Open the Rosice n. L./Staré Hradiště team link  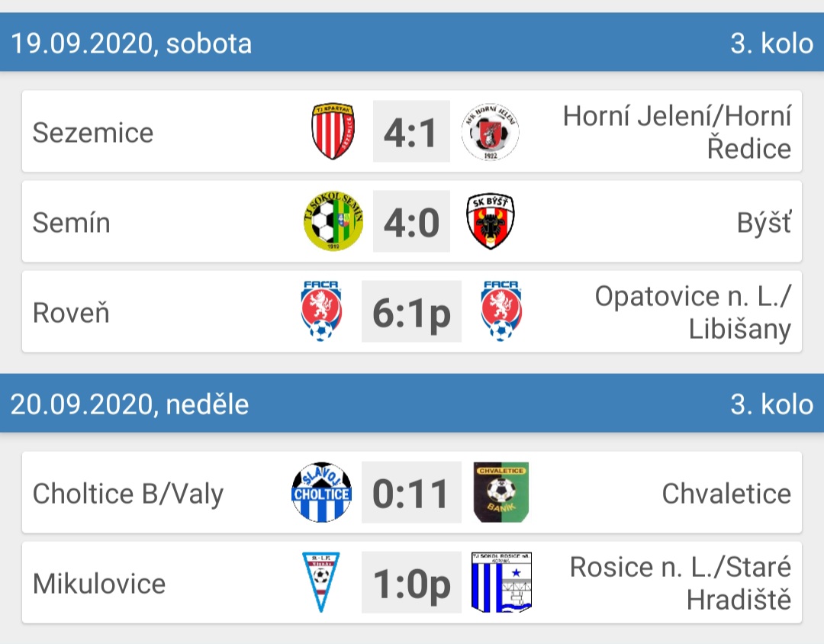(x=681, y=583)
